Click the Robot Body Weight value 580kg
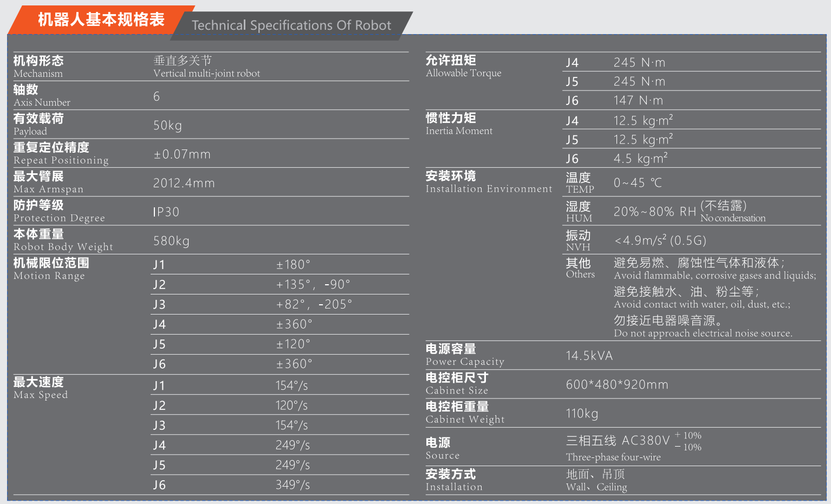This screenshot has height=504, width=831. (x=171, y=241)
